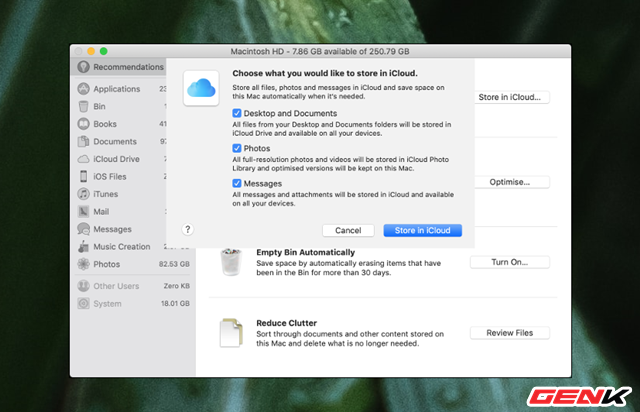
Task: Click the 'Music Creation' label in sidebar
Action: (x=122, y=247)
